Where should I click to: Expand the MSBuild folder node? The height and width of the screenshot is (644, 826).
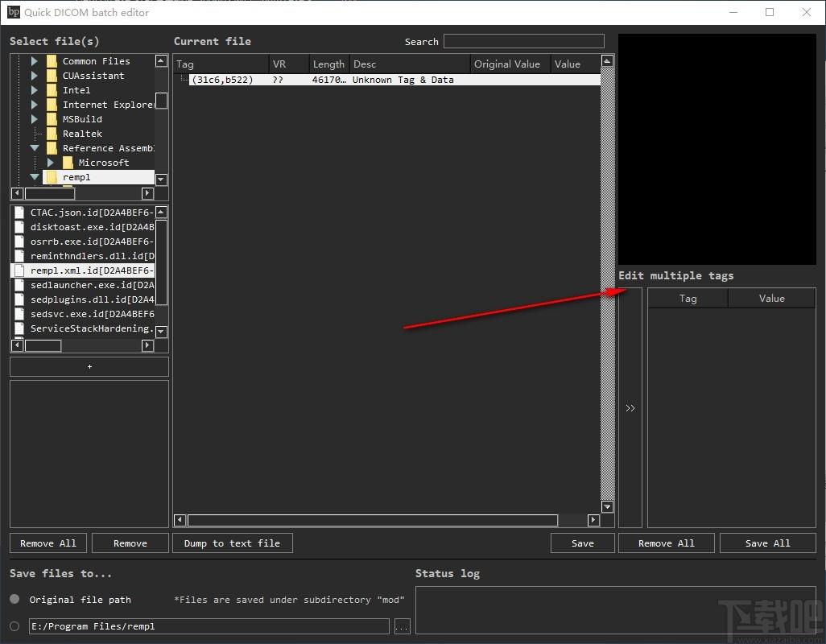click(x=35, y=119)
